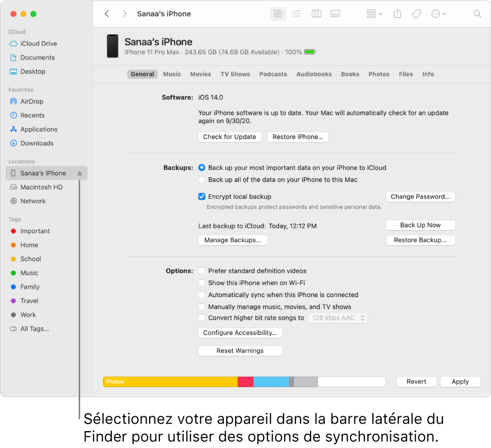Screen dimensions: 491x448
Task: Switch to the Info tab
Action: (428, 74)
